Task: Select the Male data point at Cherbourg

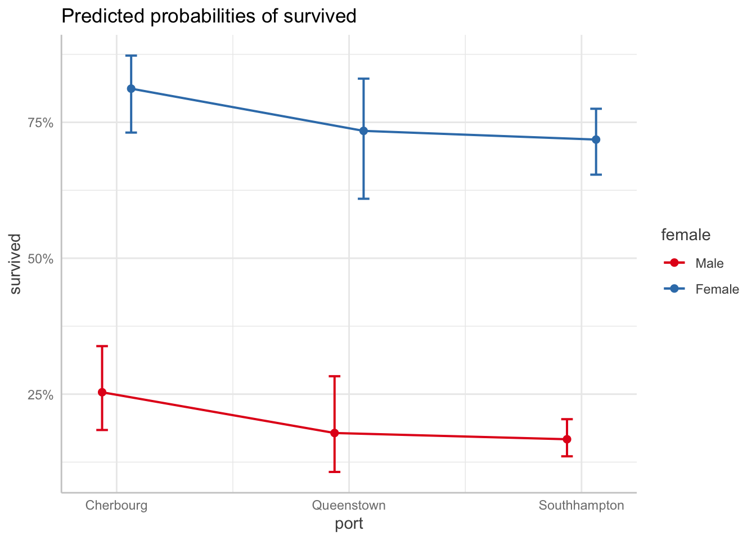Action: point(102,392)
